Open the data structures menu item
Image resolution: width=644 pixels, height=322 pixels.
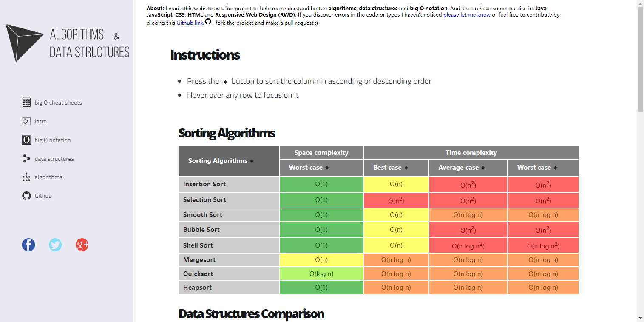pyautogui.click(x=54, y=159)
